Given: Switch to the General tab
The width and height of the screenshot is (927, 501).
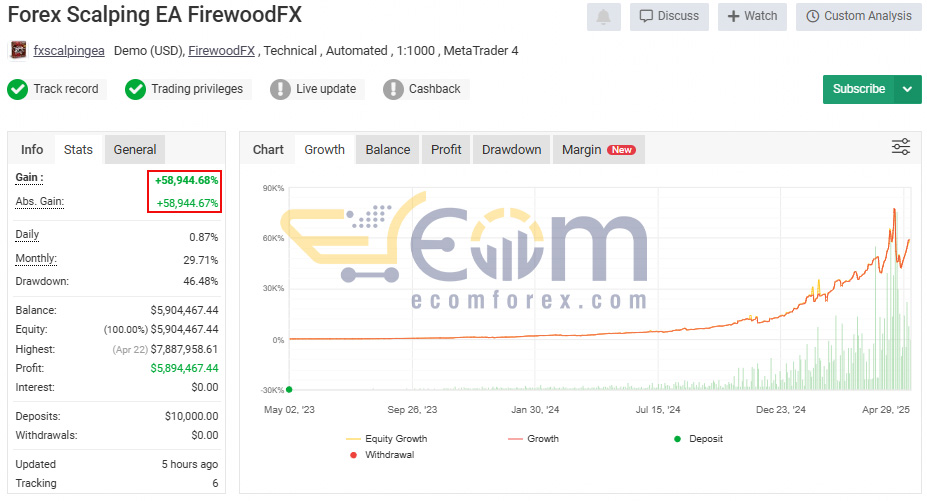Looking at the screenshot, I should [135, 150].
